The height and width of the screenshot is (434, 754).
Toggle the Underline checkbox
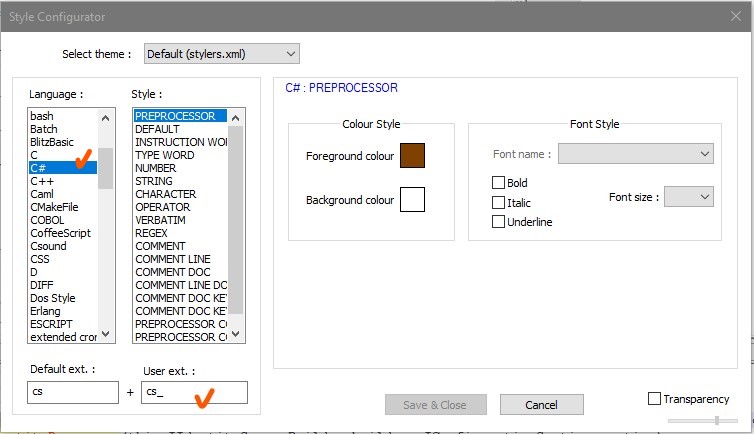tap(499, 222)
